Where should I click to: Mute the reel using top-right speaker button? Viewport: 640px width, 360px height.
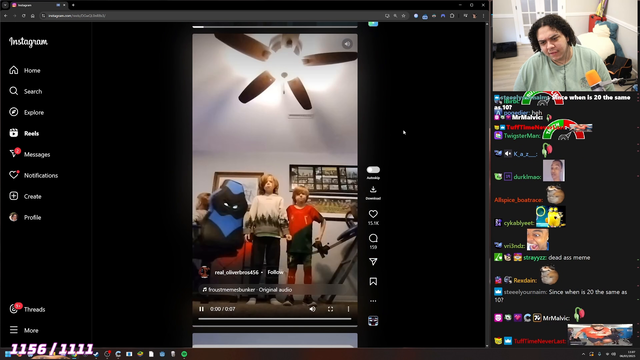pos(347,44)
